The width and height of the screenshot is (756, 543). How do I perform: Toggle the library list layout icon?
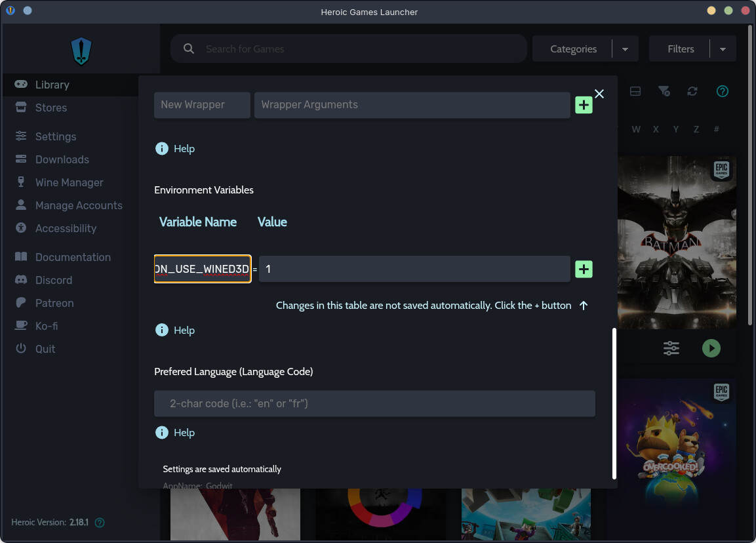click(x=635, y=91)
